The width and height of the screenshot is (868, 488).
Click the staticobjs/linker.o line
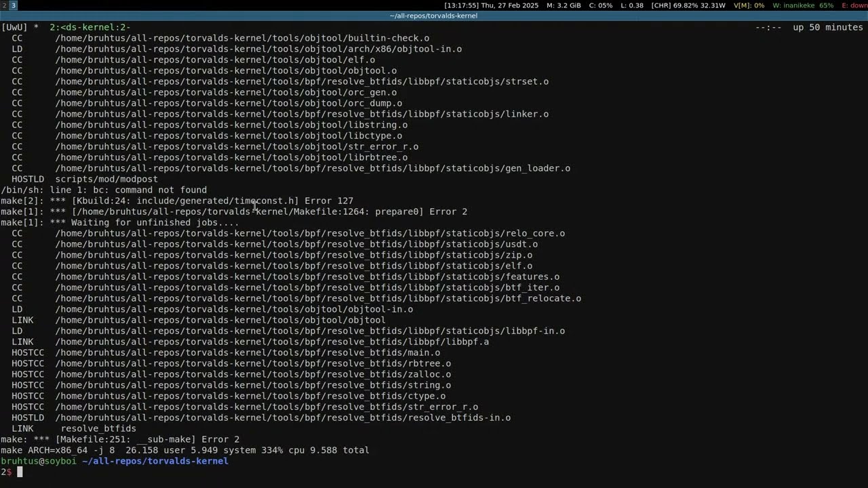coord(280,114)
